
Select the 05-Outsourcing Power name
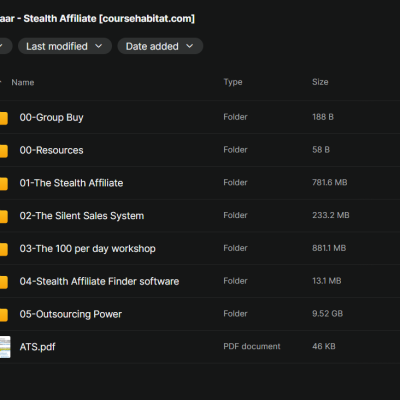point(71,314)
